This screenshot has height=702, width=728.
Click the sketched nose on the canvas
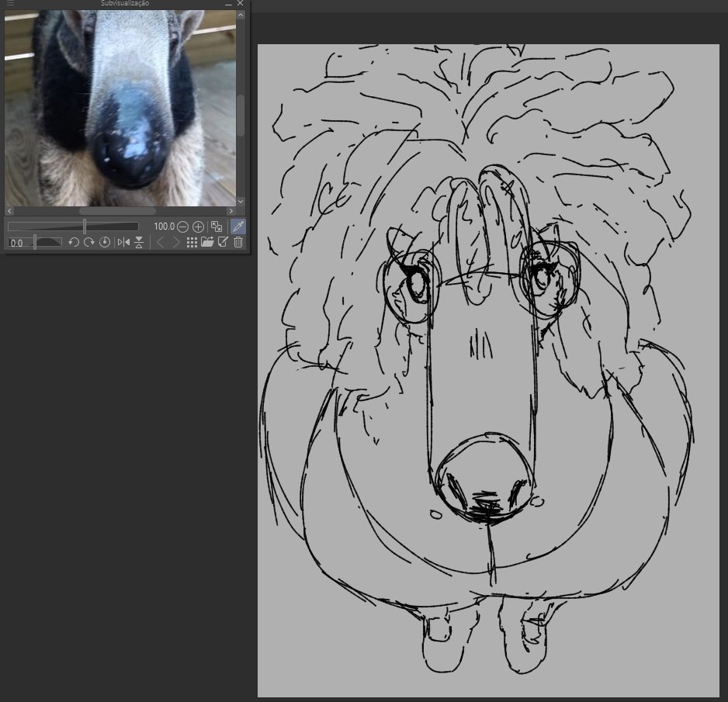click(484, 479)
